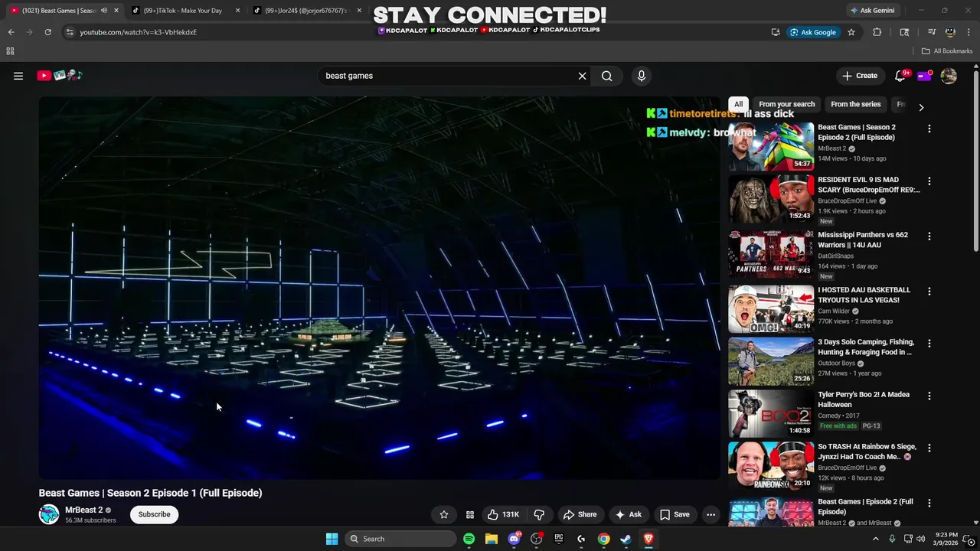This screenshot has width=980, height=551.
Task: Bookmark this page with star icon
Action: pyautogui.click(x=851, y=32)
